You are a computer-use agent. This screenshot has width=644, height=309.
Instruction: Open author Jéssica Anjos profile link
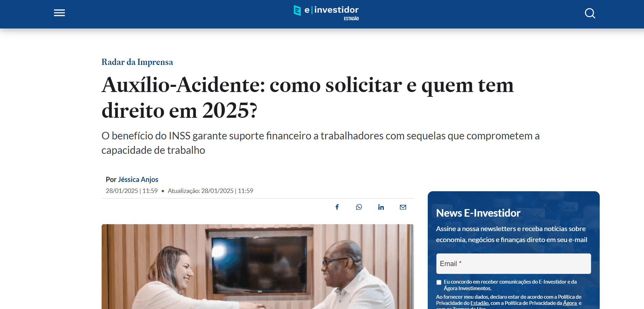138,180
